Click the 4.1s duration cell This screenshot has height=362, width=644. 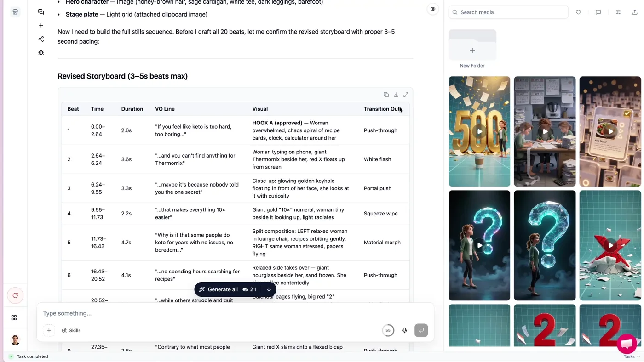point(126,275)
